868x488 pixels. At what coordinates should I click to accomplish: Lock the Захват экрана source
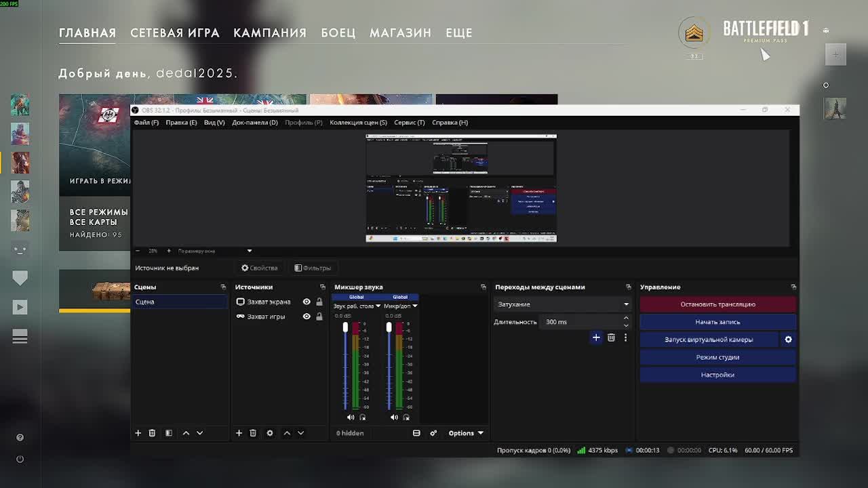point(319,302)
